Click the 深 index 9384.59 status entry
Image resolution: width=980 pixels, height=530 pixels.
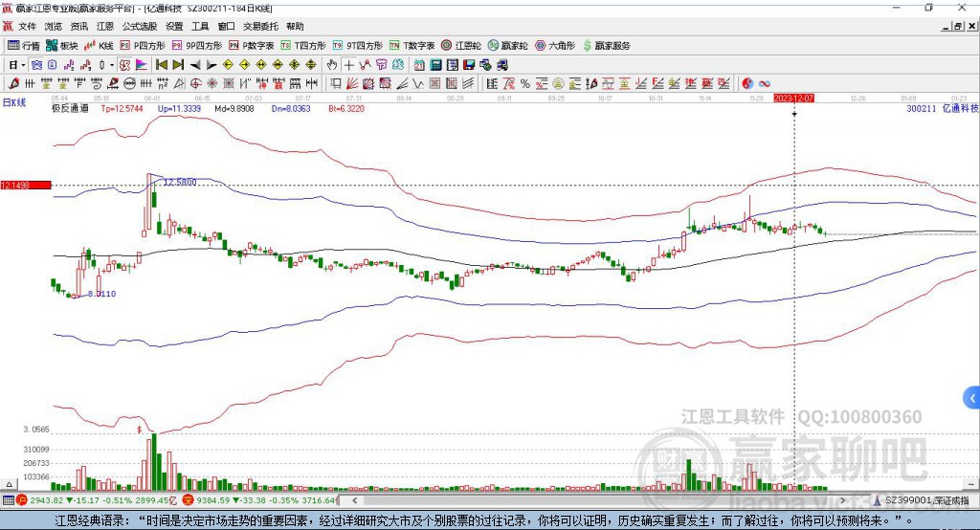(x=260, y=500)
